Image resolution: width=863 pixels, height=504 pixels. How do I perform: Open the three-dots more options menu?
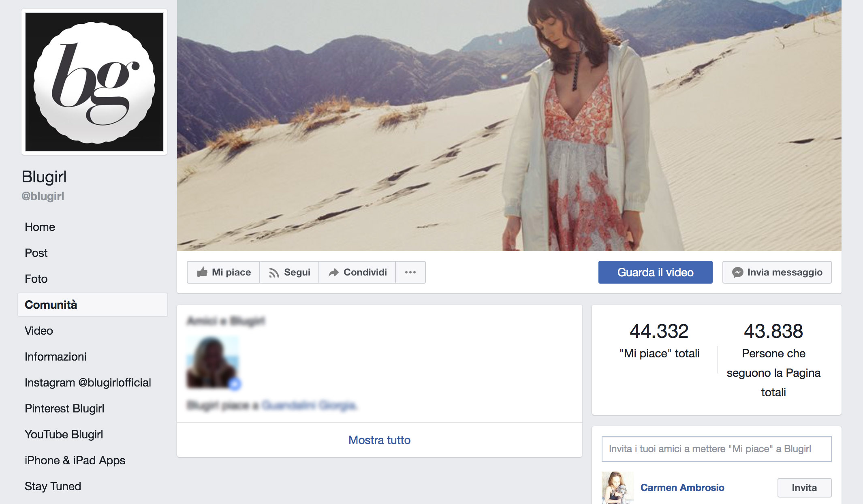pos(410,272)
